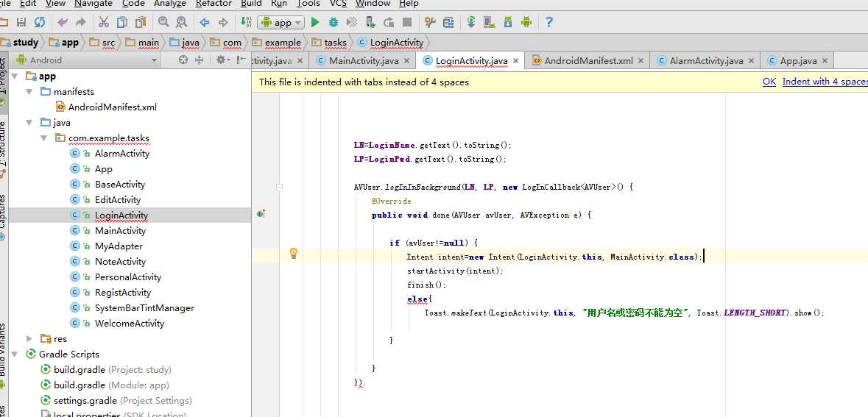Click the Scroll from Source target icon

[183, 60]
